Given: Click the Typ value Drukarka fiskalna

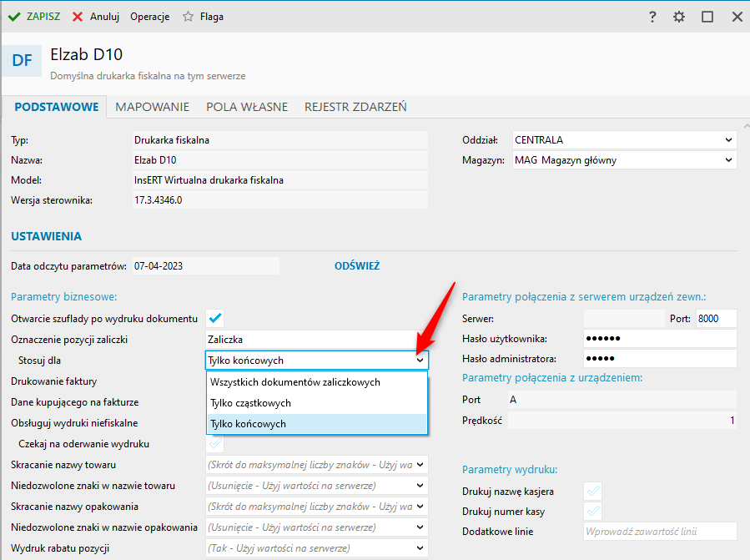Looking at the screenshot, I should (x=279, y=140).
